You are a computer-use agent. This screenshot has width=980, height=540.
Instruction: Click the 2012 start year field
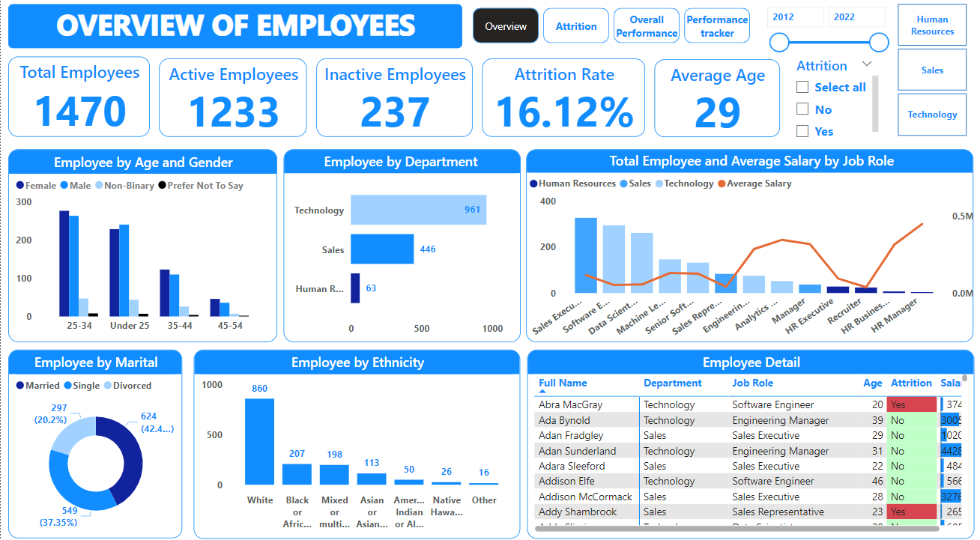pyautogui.click(x=795, y=16)
